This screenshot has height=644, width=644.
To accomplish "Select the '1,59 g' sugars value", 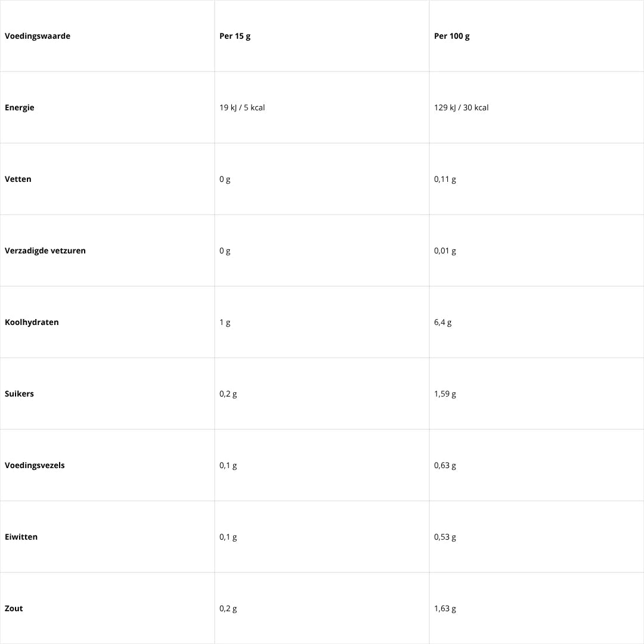I will tap(445, 394).
